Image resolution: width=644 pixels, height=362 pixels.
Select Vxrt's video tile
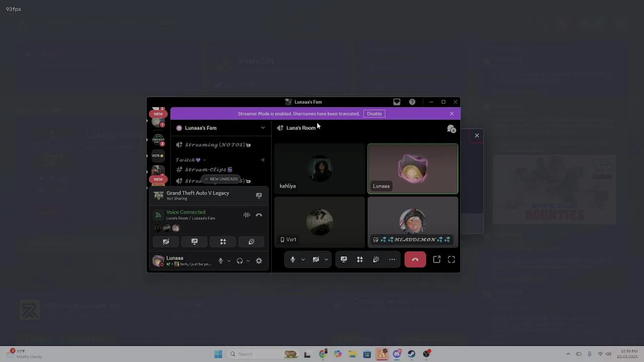pyautogui.click(x=319, y=222)
